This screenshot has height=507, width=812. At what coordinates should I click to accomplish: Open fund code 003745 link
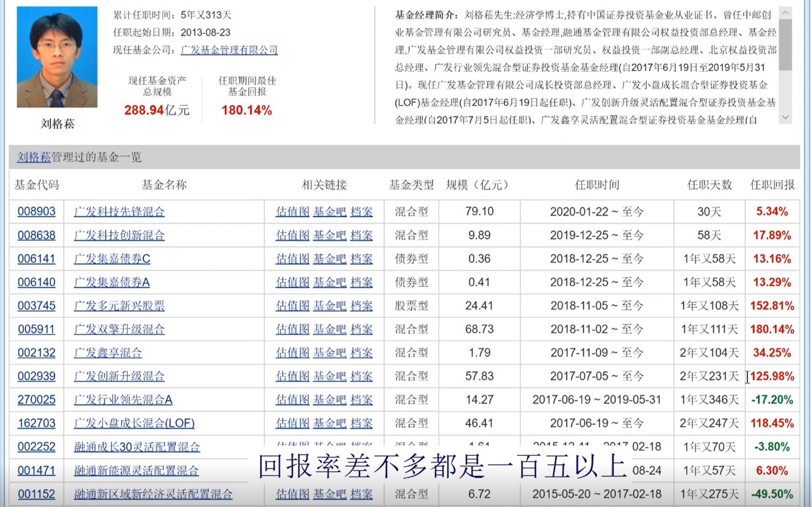pyautogui.click(x=36, y=306)
